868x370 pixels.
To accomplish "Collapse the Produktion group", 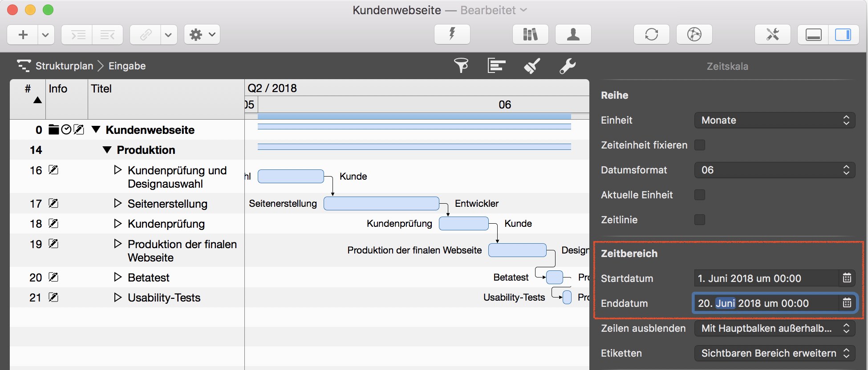I will point(107,150).
